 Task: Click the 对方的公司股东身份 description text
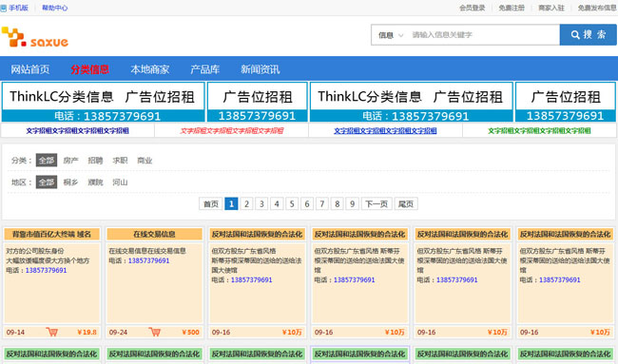(x=35, y=251)
